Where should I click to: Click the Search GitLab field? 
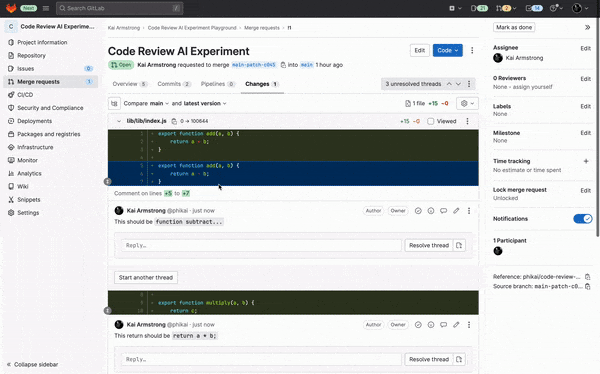[119, 8]
